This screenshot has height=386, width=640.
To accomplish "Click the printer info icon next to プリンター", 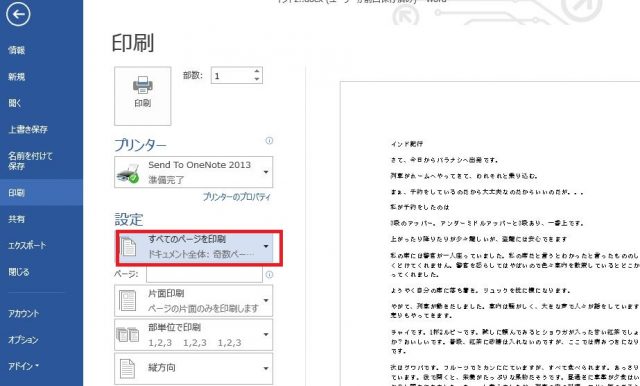I will coord(269,141).
